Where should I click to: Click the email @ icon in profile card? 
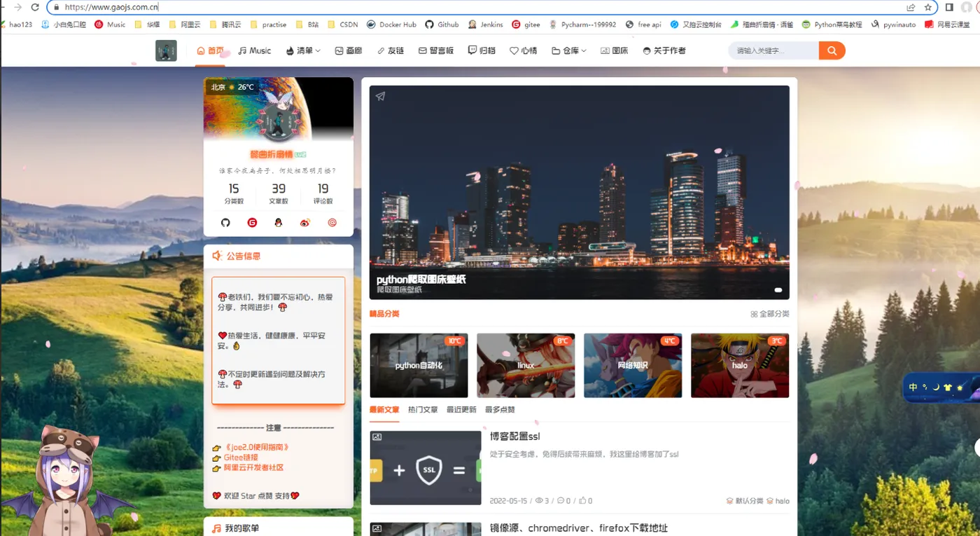pyautogui.click(x=332, y=223)
